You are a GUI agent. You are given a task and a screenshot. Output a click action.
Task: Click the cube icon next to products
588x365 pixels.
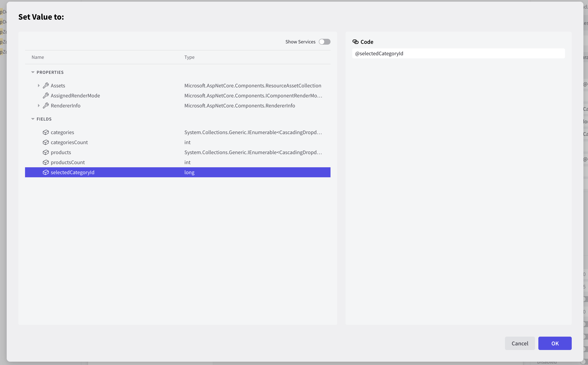pyautogui.click(x=46, y=152)
